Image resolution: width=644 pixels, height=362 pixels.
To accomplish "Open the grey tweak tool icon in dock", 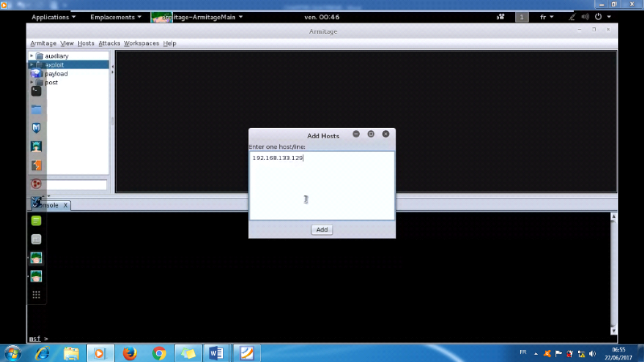I will coord(36,239).
